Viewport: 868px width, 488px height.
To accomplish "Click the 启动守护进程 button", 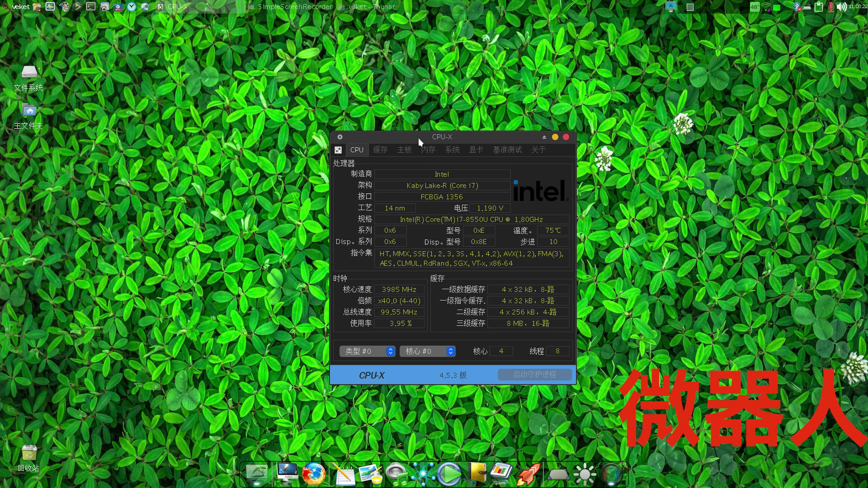I will coord(534,374).
